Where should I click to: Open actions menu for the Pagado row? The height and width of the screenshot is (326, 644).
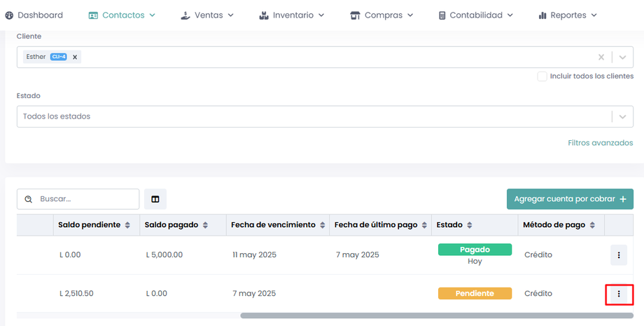(619, 255)
